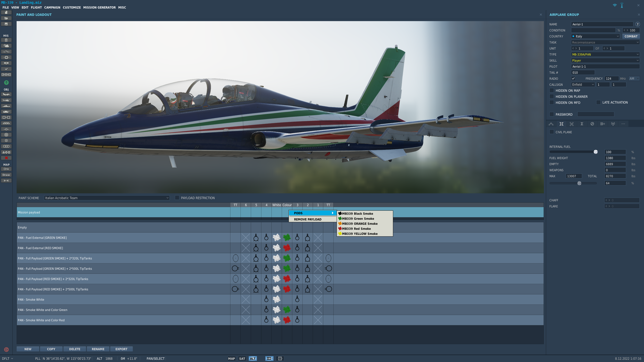Open the COUNTRY dropdown showing Italy
The width and height of the screenshot is (644, 362).
coord(595,36)
